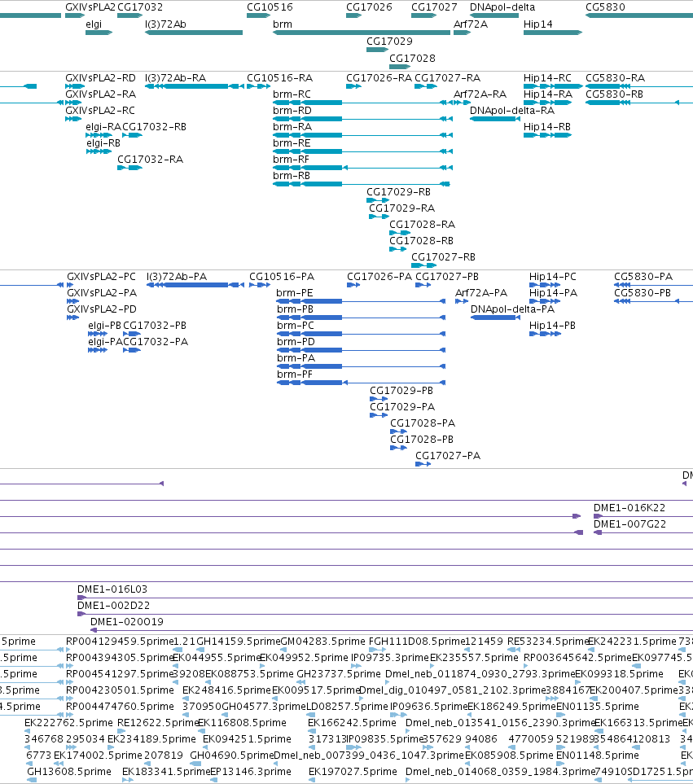Select the CG17028 gene label
Screen dimensions: 693x784
click(413, 58)
